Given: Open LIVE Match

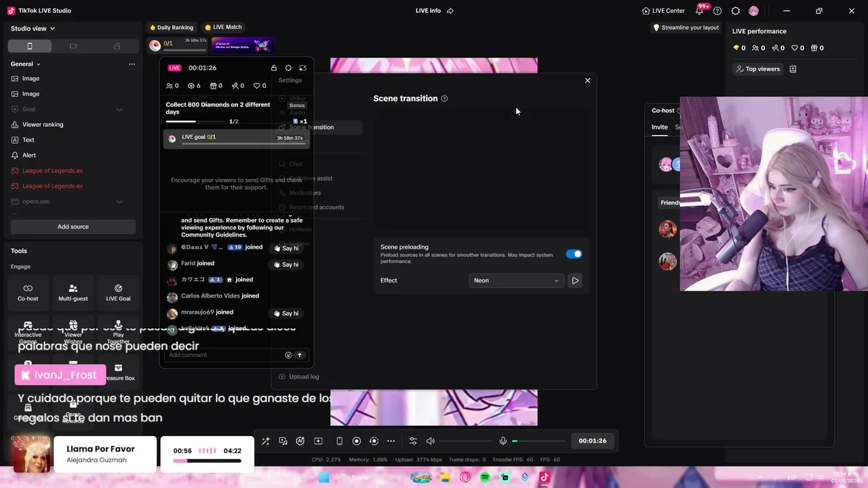Looking at the screenshot, I should (x=223, y=28).
